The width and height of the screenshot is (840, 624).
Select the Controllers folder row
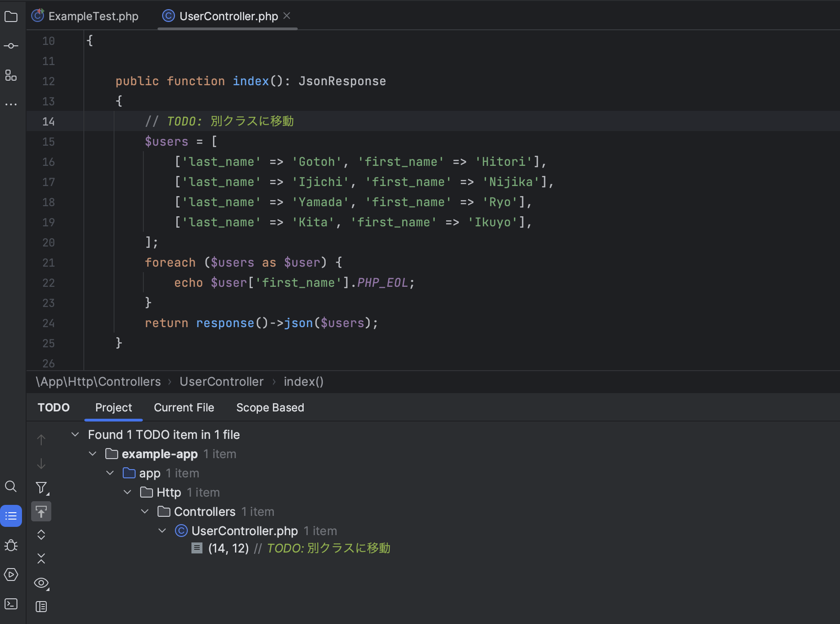click(x=205, y=512)
